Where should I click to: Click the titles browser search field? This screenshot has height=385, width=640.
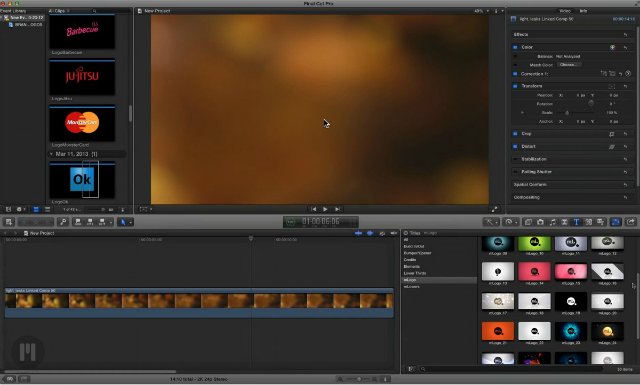coord(512,369)
